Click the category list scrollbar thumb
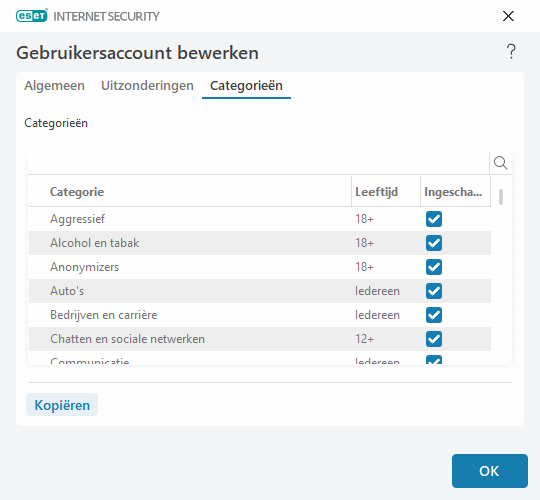This screenshot has width=540, height=500. tap(501, 197)
